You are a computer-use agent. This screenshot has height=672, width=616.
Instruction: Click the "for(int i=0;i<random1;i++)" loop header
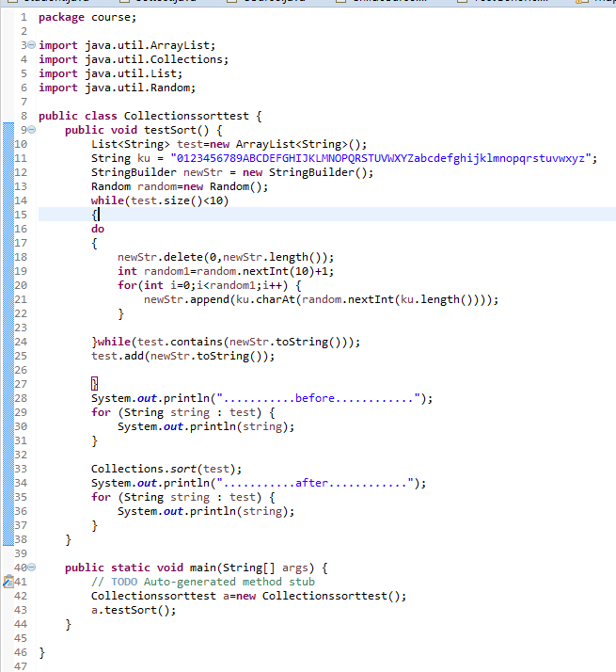click(209, 285)
